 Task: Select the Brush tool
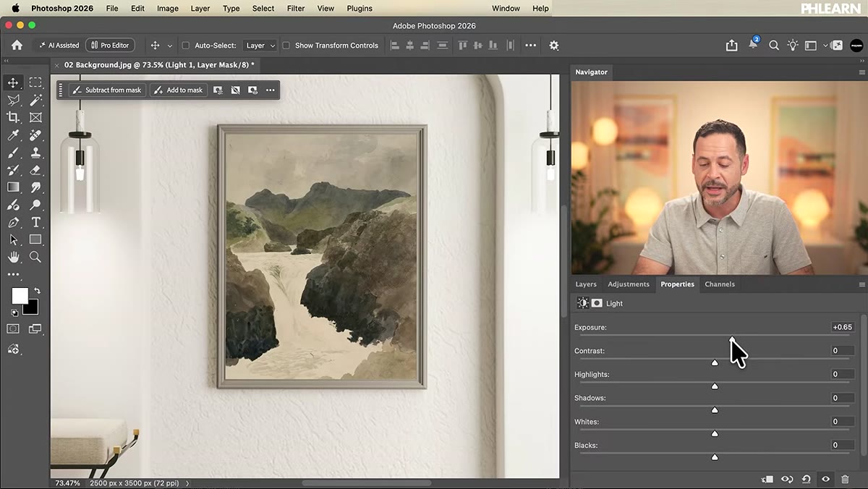pos(13,153)
